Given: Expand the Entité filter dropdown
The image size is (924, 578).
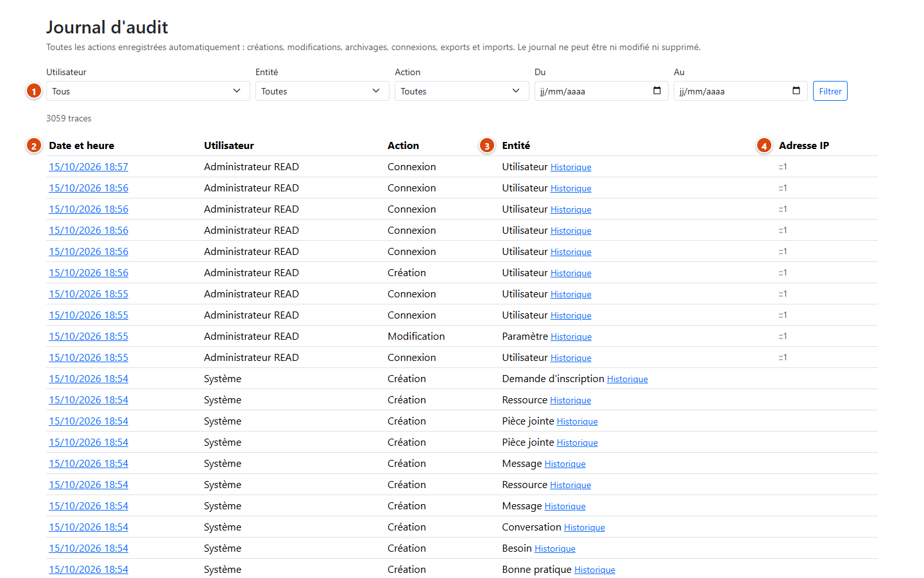Looking at the screenshot, I should 322,91.
